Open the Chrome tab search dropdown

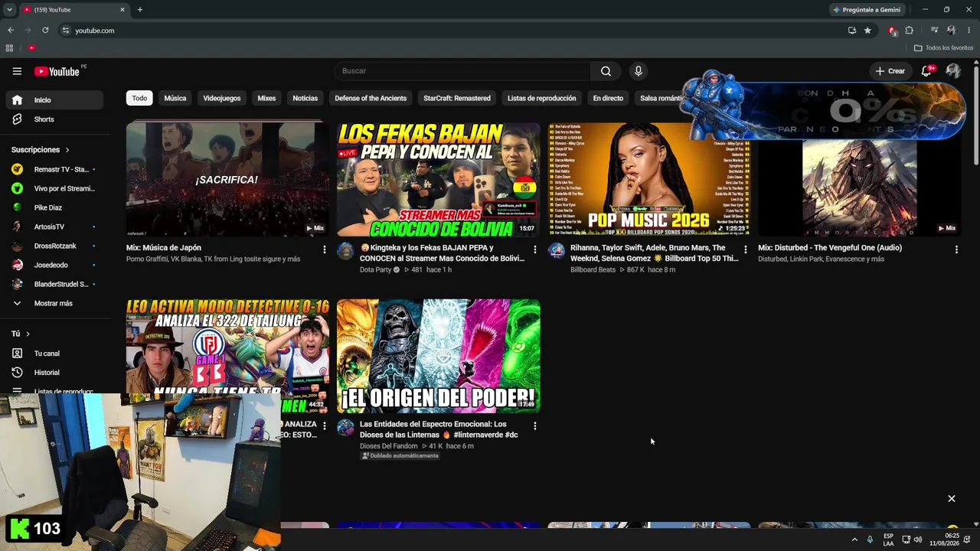pyautogui.click(x=9, y=10)
